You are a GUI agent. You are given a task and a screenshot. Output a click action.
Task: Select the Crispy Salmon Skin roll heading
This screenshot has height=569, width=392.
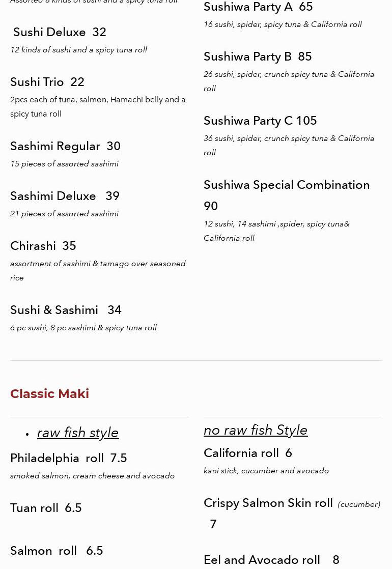(x=268, y=503)
